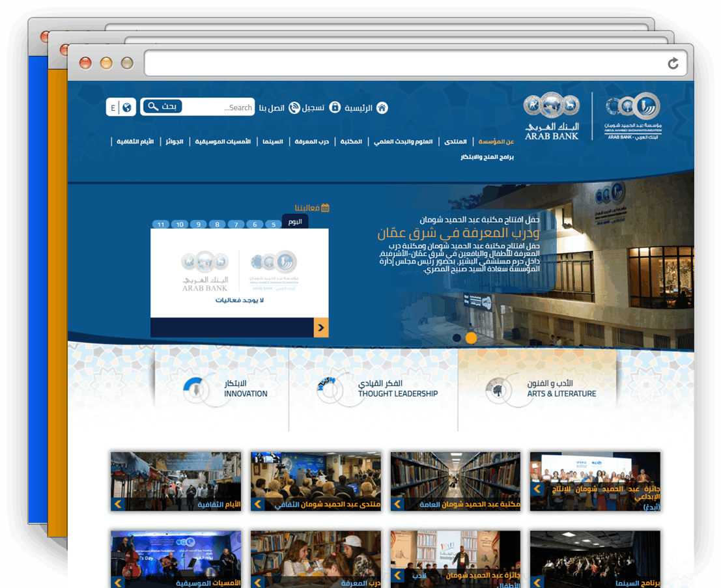This screenshot has height=588, width=721.
Task: Click the calendar icon beside فعالياتنا
Action: point(325,208)
